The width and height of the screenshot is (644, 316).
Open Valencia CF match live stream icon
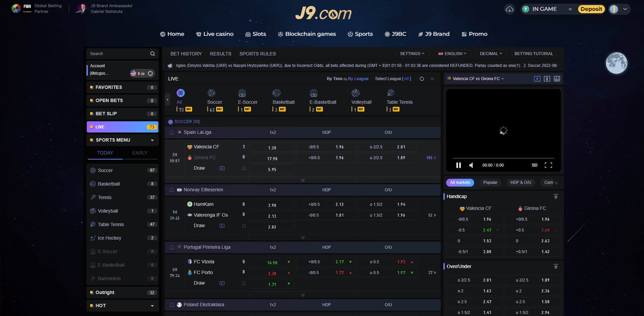[x=222, y=168]
